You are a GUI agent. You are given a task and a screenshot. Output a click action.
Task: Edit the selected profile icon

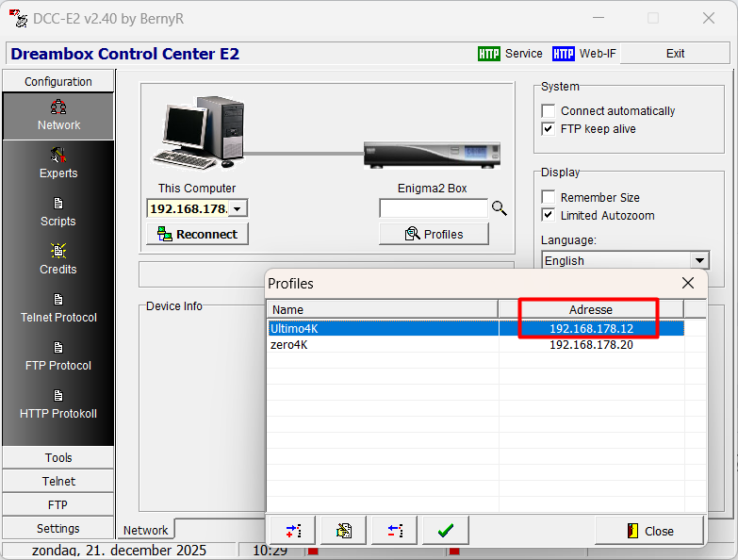[344, 531]
